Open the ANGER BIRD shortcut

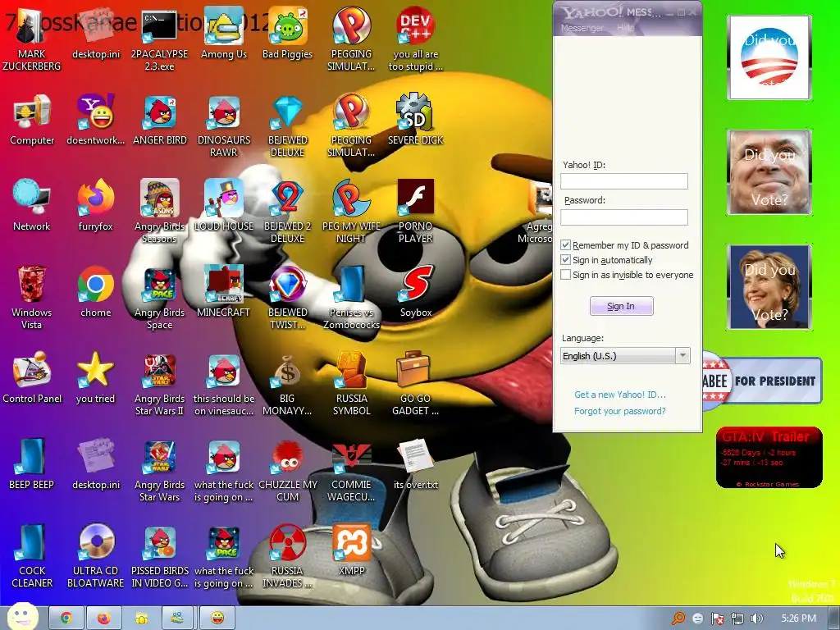159,120
